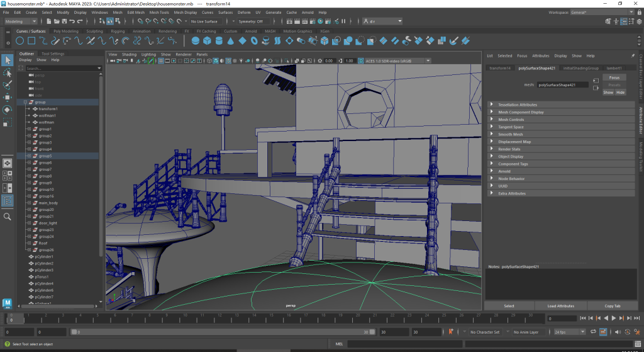
Task: Create a NURBS cone from the shelf
Action: pos(231,41)
